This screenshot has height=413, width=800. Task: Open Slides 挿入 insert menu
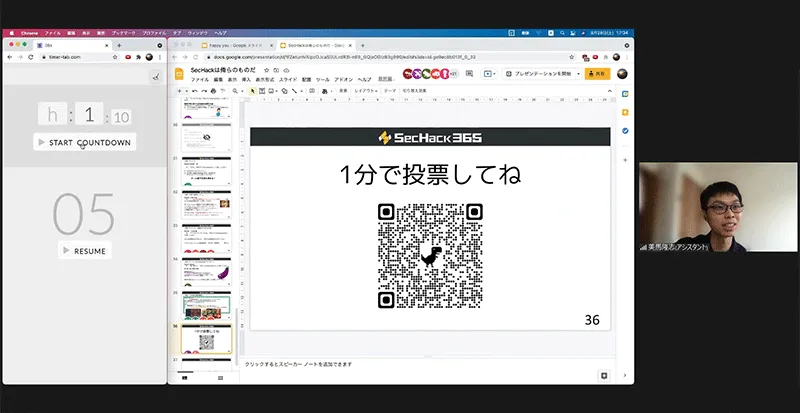click(246, 80)
